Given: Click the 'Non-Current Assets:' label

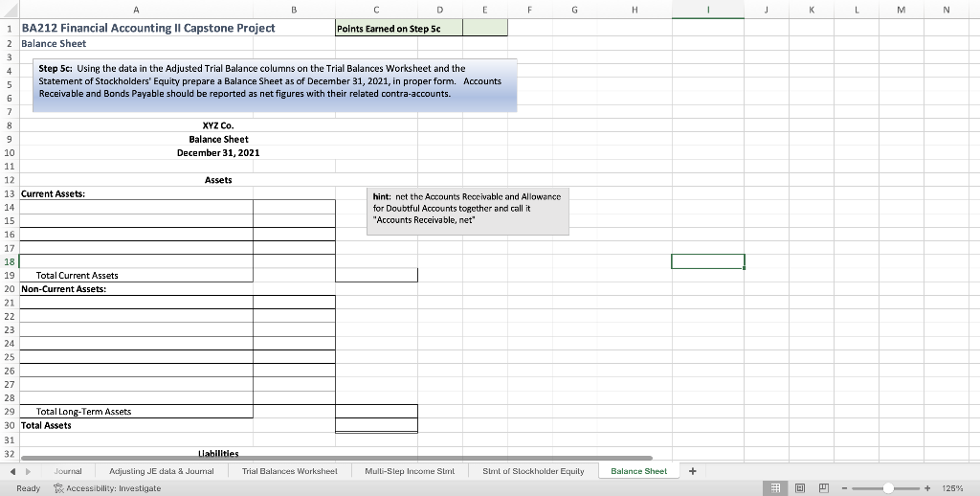Looking at the screenshot, I should tap(64, 289).
